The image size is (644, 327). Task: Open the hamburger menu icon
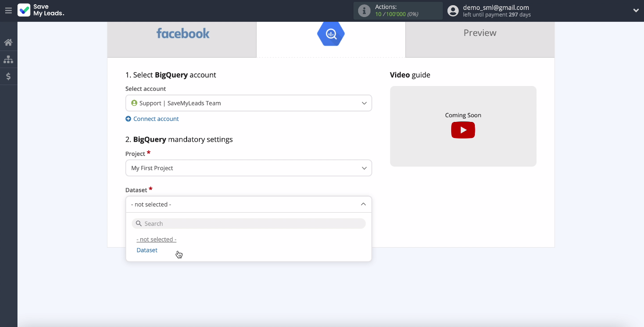8,10
